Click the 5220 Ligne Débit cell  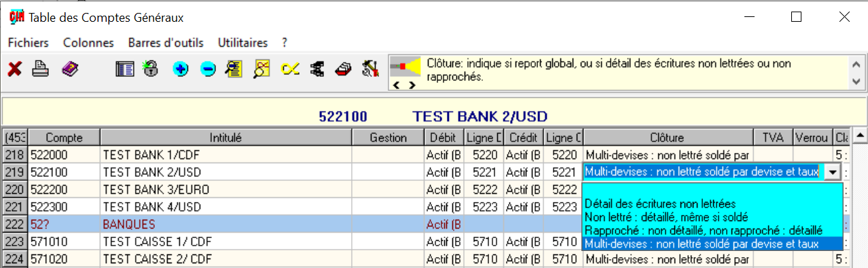[483, 155]
